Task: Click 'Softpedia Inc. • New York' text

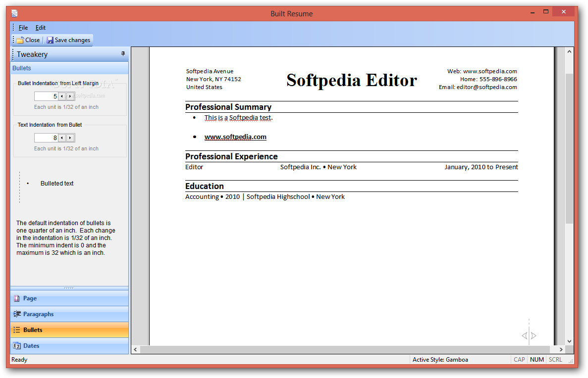Action: pos(319,167)
